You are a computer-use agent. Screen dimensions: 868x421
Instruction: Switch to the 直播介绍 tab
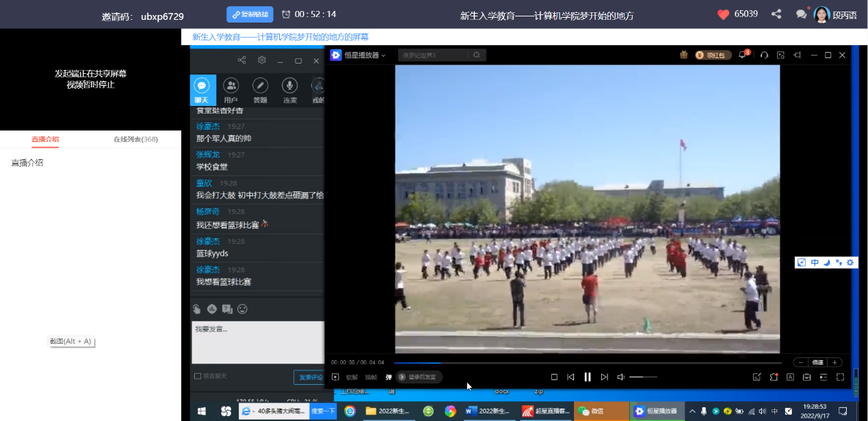45,139
